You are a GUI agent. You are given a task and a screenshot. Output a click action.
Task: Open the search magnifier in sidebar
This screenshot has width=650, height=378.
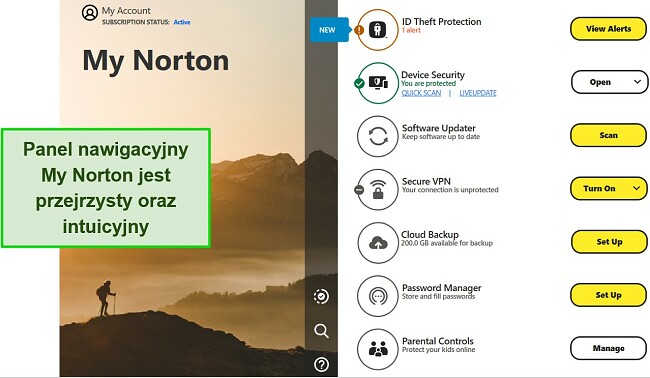tap(321, 331)
